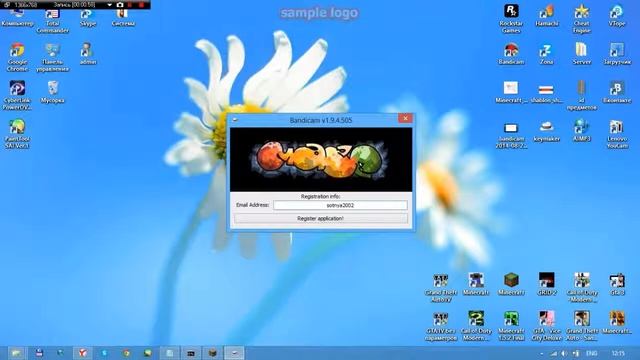Click the camera screenshot icon on recording bar
The image size is (640, 360).
click(120, 5)
